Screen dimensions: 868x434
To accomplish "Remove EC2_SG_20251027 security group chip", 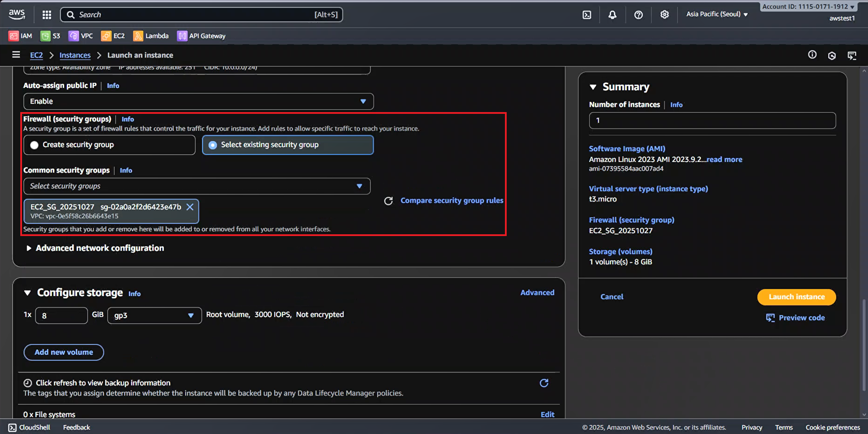I will pos(190,207).
